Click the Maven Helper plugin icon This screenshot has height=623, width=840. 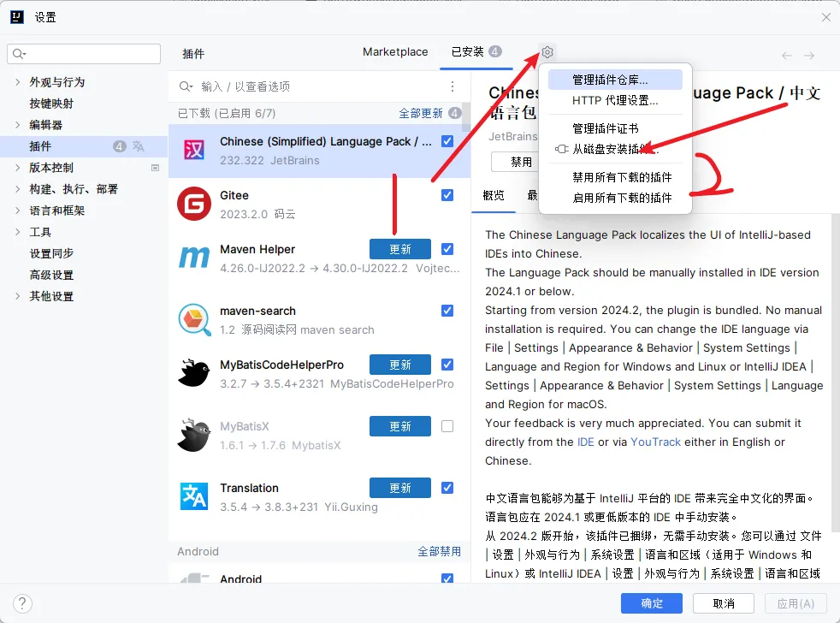point(194,258)
